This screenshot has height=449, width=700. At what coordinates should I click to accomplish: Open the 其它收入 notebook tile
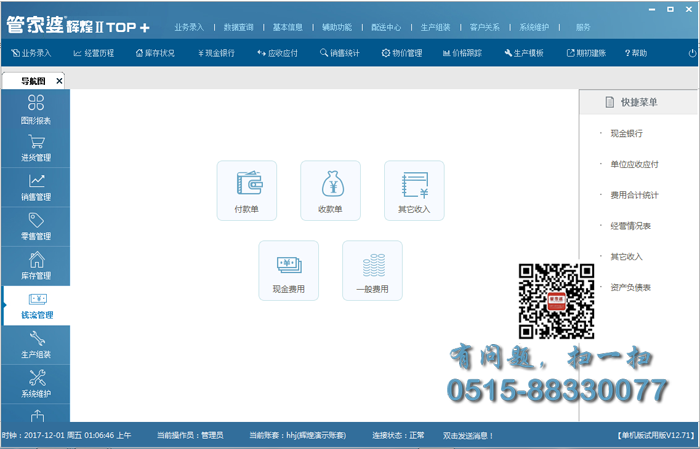(414, 191)
